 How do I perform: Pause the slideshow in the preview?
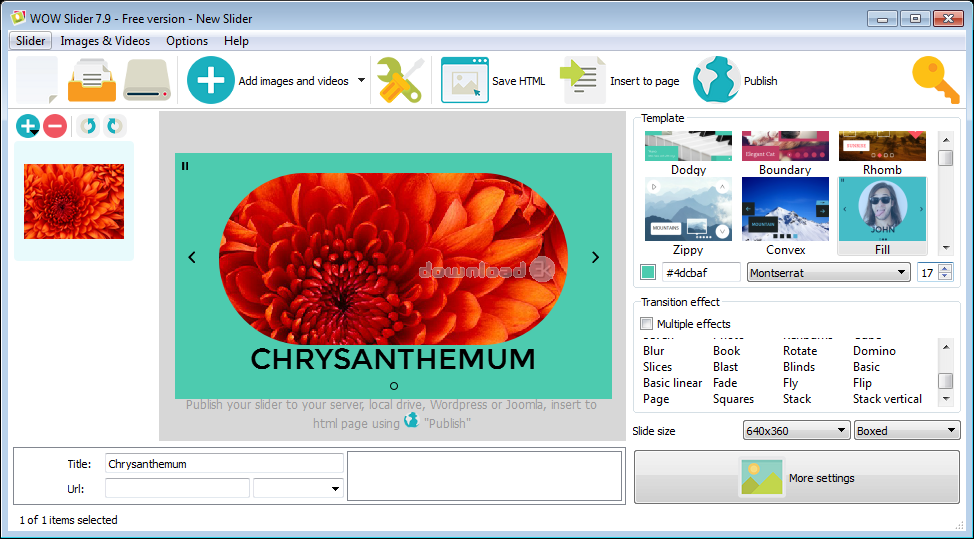tap(185, 166)
